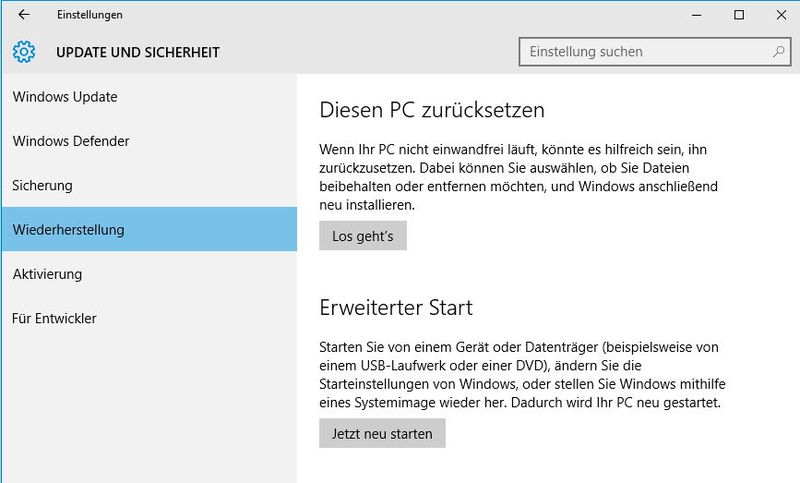Screen dimensions: 800x483
Task: Click the Jetzt neu starten button
Action: tap(382, 434)
